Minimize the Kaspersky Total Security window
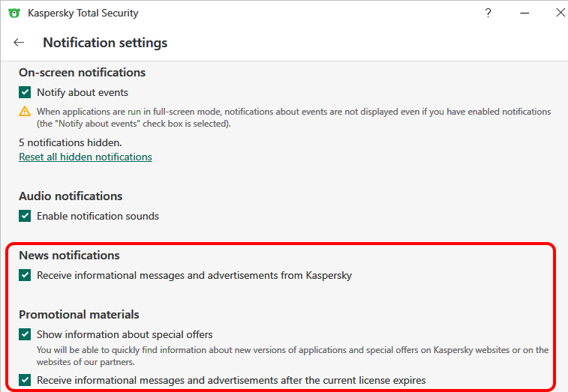 (524, 13)
